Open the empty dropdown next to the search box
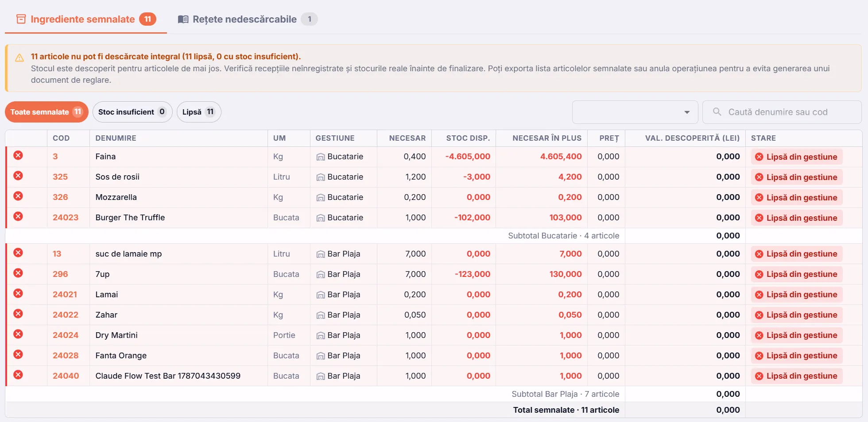 tap(635, 112)
